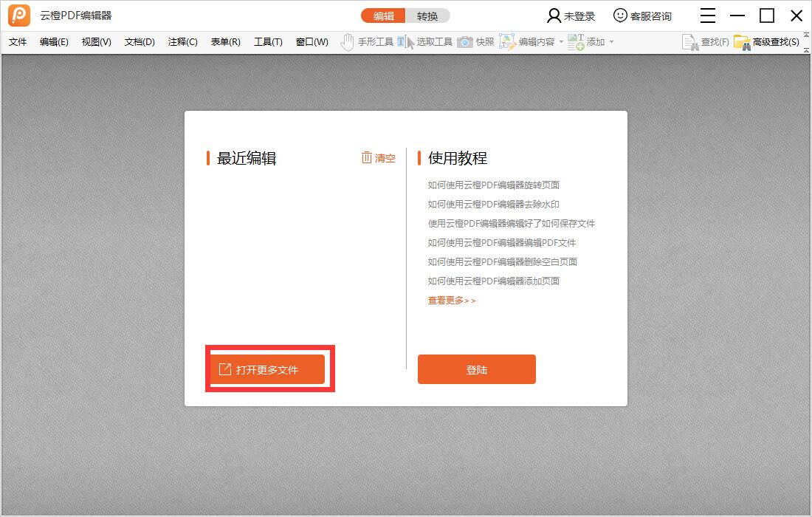Minimize the PDF editor window
This screenshot has height=517, width=812.
[737, 16]
